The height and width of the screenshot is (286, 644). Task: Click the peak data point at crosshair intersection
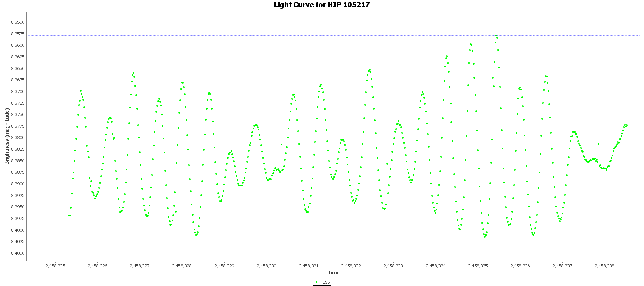pos(496,36)
